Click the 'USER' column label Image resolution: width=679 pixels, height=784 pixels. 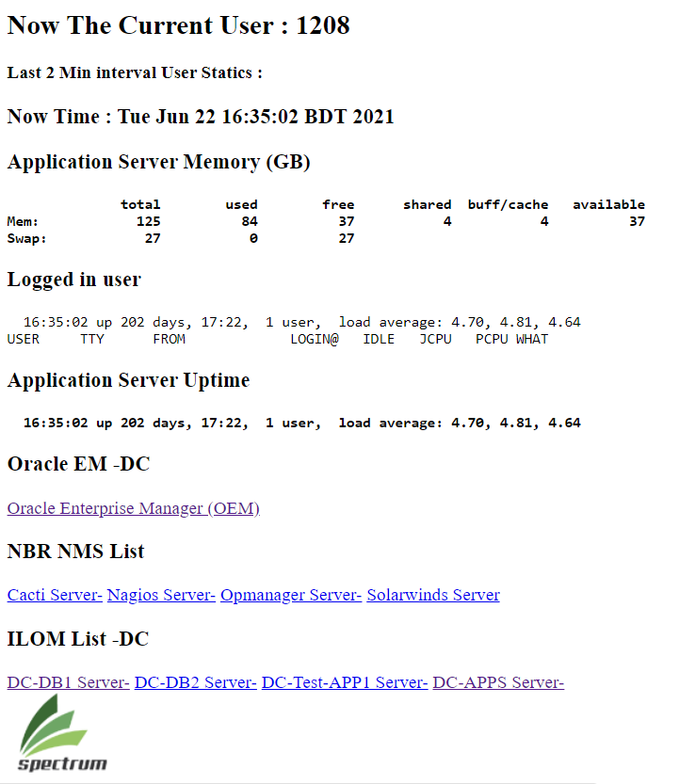pos(23,339)
